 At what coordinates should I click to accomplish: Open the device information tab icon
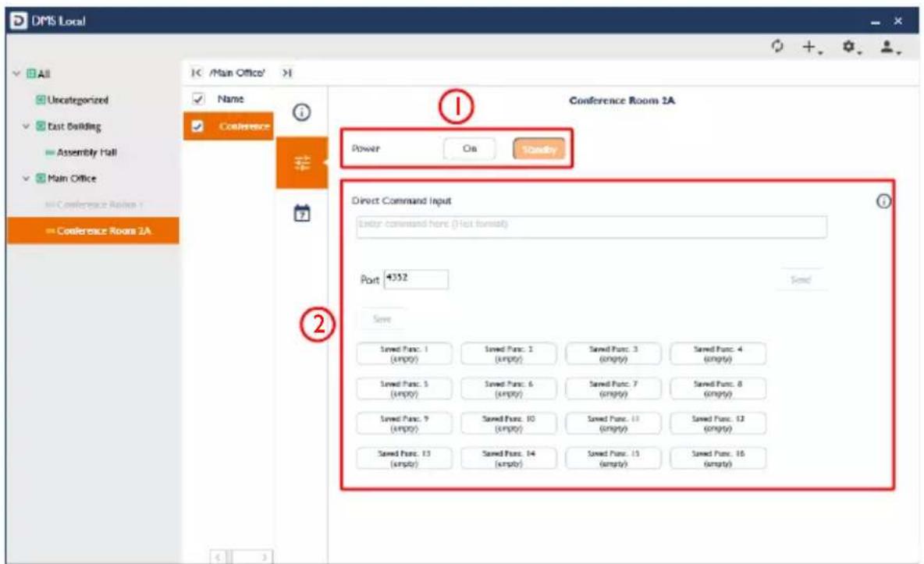[302, 112]
